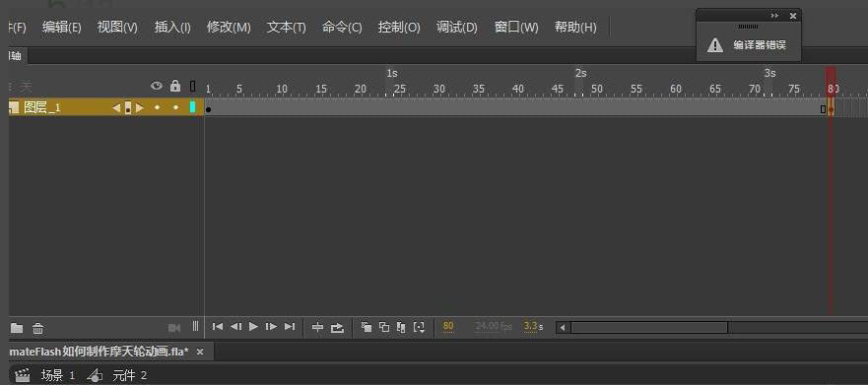Click the compiler error warning icon

click(x=715, y=45)
